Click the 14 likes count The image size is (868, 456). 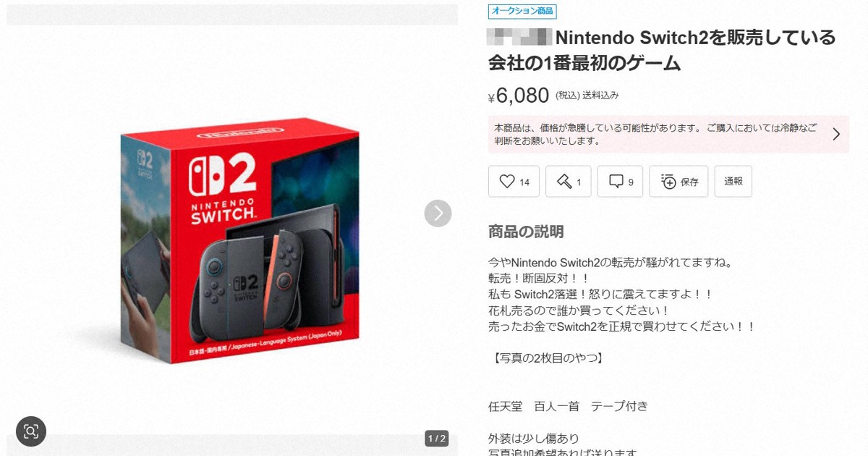(524, 182)
